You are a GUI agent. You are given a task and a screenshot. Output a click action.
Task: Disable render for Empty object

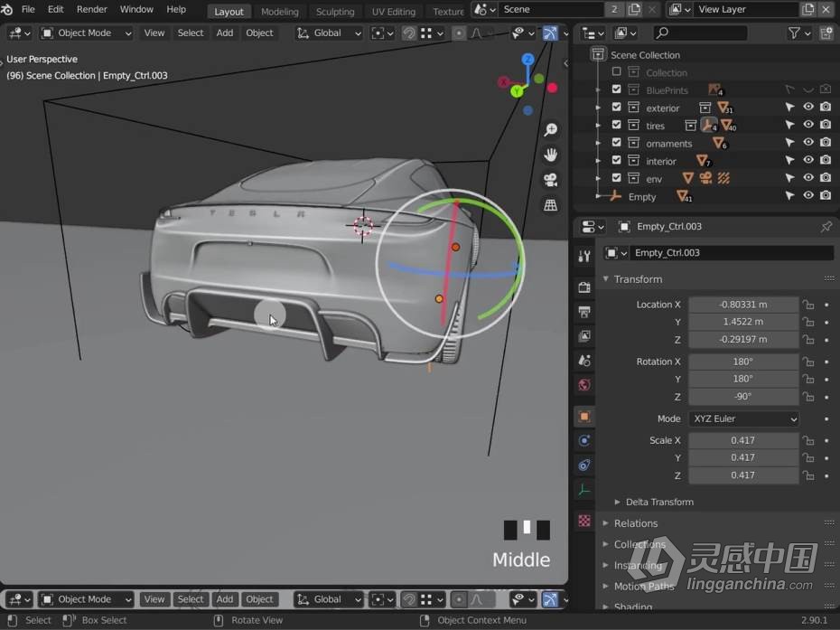(826, 196)
